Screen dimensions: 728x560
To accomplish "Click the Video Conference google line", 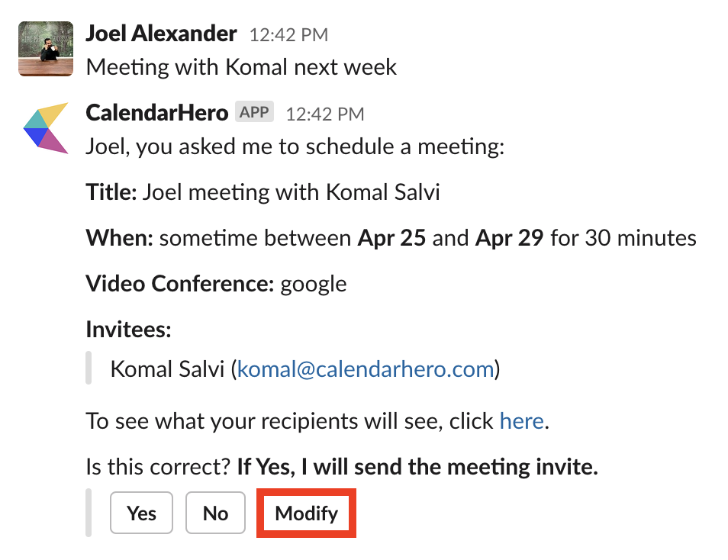I will (216, 284).
